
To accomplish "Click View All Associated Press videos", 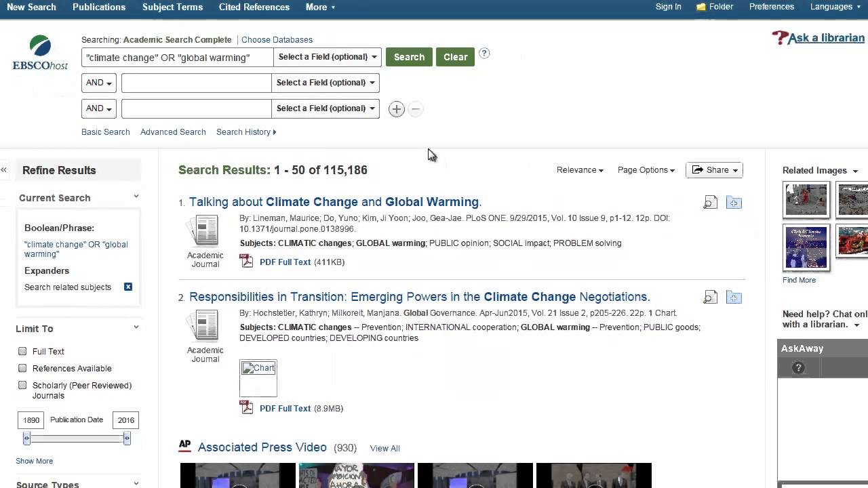I will click(384, 448).
